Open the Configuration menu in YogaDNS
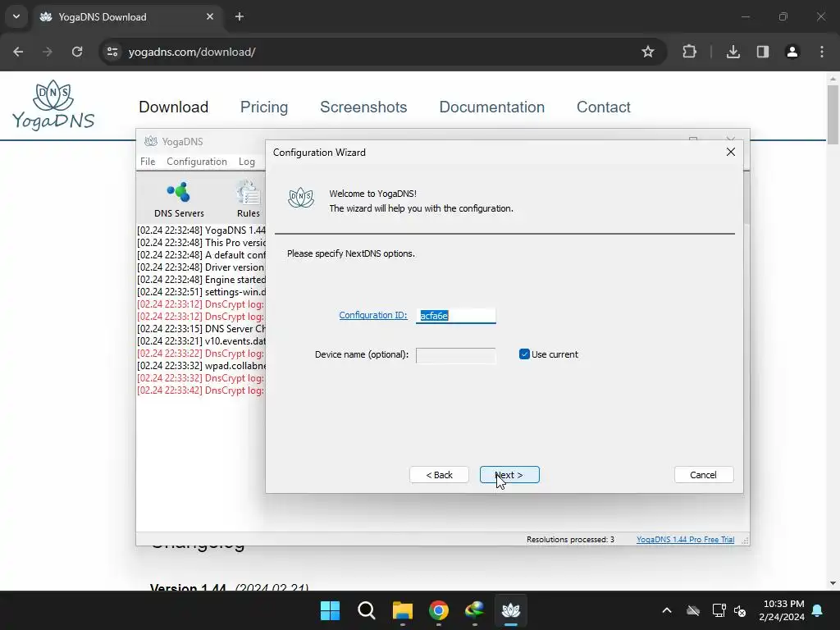 (x=197, y=162)
